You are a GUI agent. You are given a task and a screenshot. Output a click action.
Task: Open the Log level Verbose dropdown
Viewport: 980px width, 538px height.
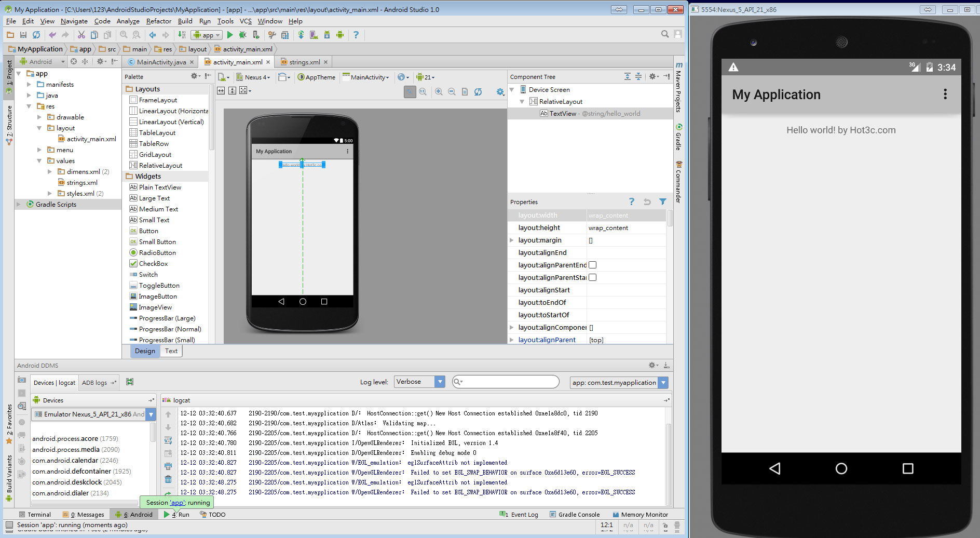tap(440, 382)
